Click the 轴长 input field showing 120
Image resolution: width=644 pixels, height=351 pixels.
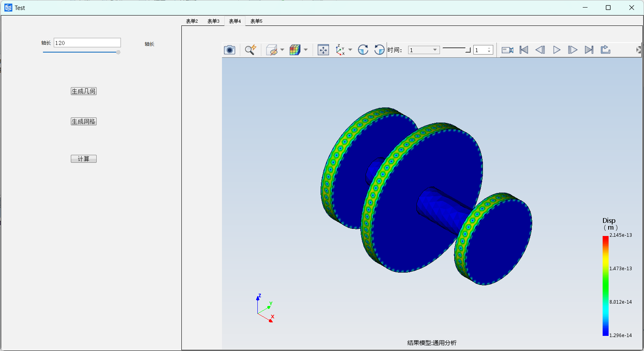(87, 43)
